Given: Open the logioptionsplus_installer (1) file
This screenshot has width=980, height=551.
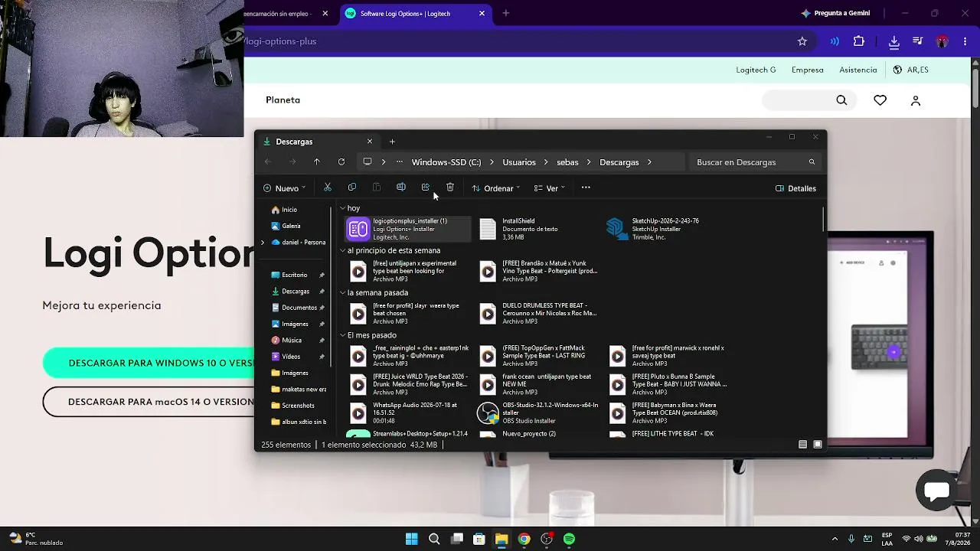Looking at the screenshot, I should (x=407, y=229).
